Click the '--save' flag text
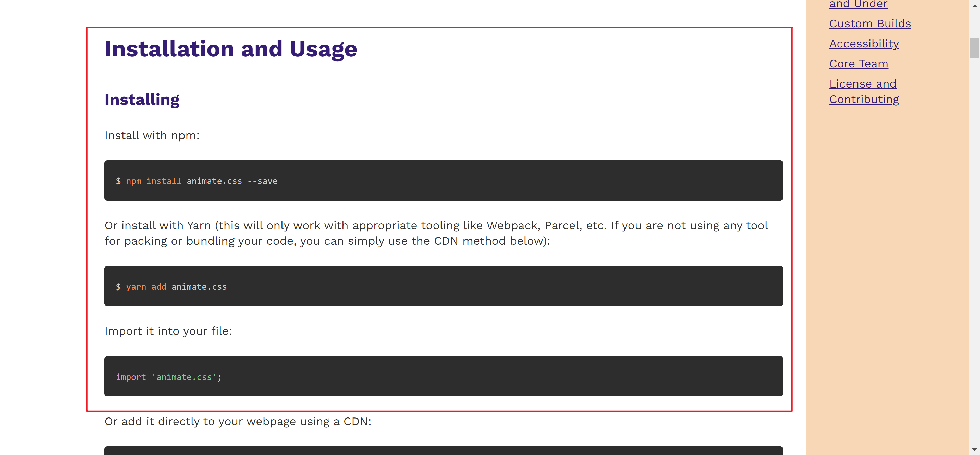The height and width of the screenshot is (455, 980). tap(263, 181)
